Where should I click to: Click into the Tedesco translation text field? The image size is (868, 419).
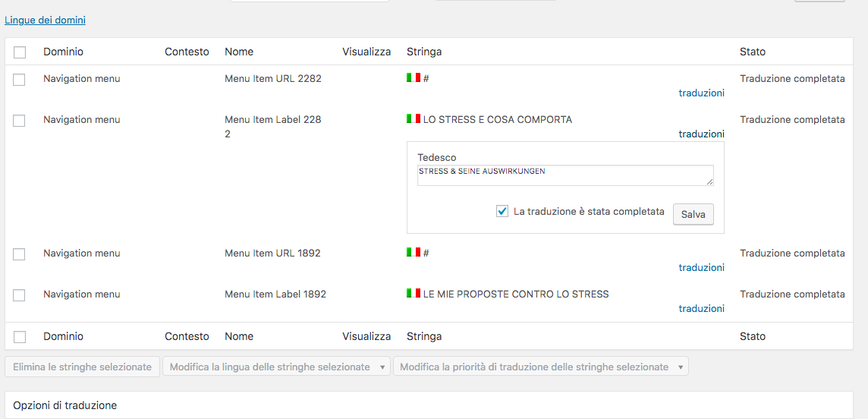565,175
